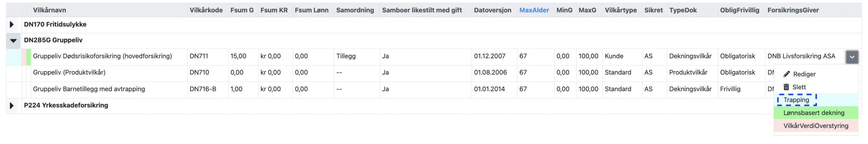This screenshot has width=868, height=144.
Task: Expand the DN170 Fritidsulykke group
Action: tap(12, 24)
